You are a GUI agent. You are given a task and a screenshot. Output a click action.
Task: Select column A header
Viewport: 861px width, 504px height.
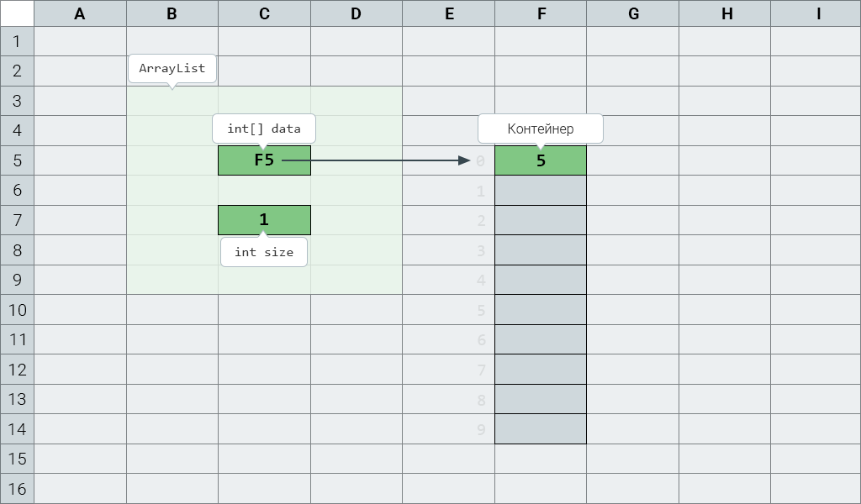80,13
